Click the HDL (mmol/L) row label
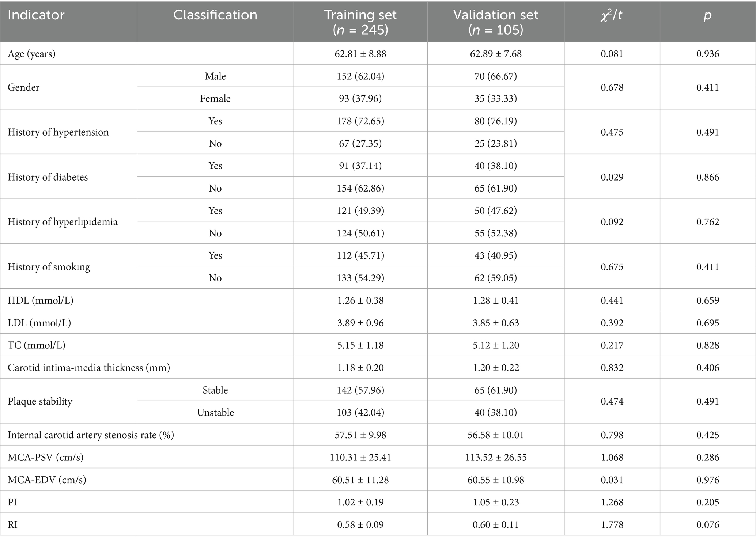756x542 pixels. coord(40,300)
